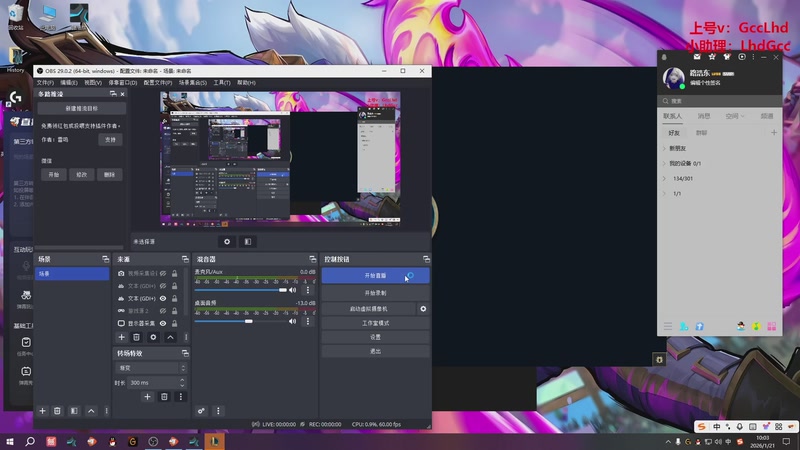The width and height of the screenshot is (800, 450).
Task: Open QQ shirt skin icon
Action: (727, 57)
